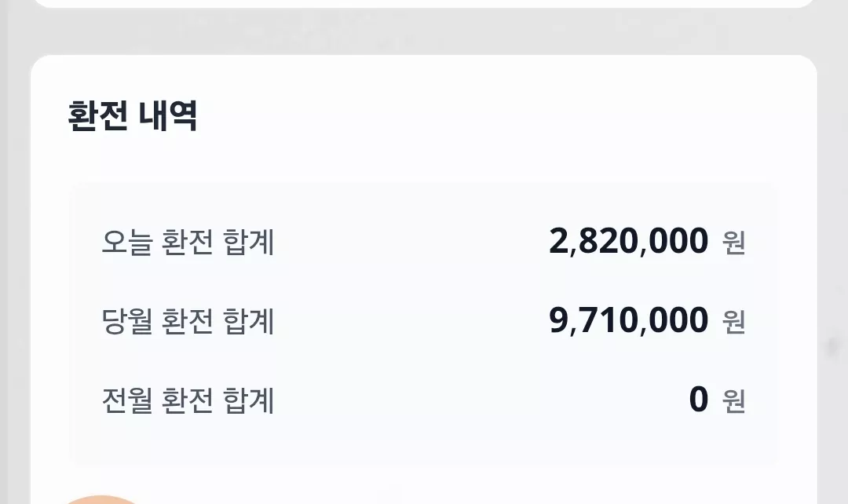
Task: Click the word 내역 in the heading
Action: click(x=168, y=115)
